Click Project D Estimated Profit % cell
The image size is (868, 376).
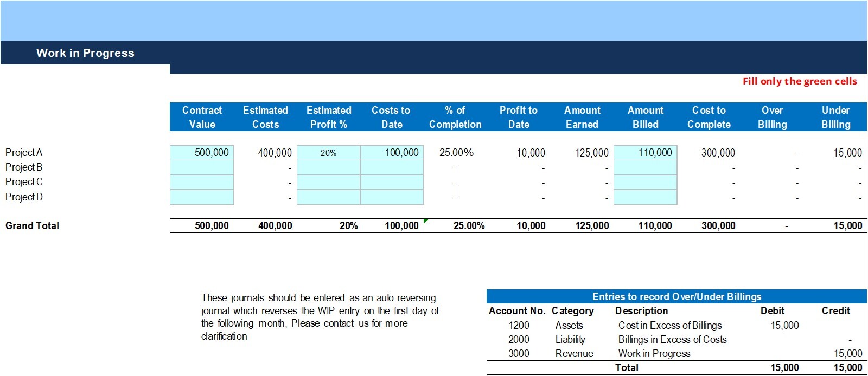[x=329, y=197]
